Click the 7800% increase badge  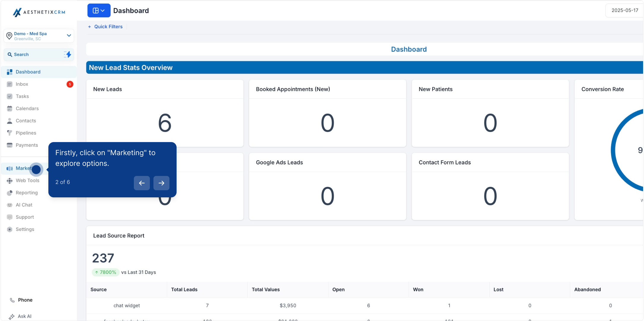coord(106,272)
